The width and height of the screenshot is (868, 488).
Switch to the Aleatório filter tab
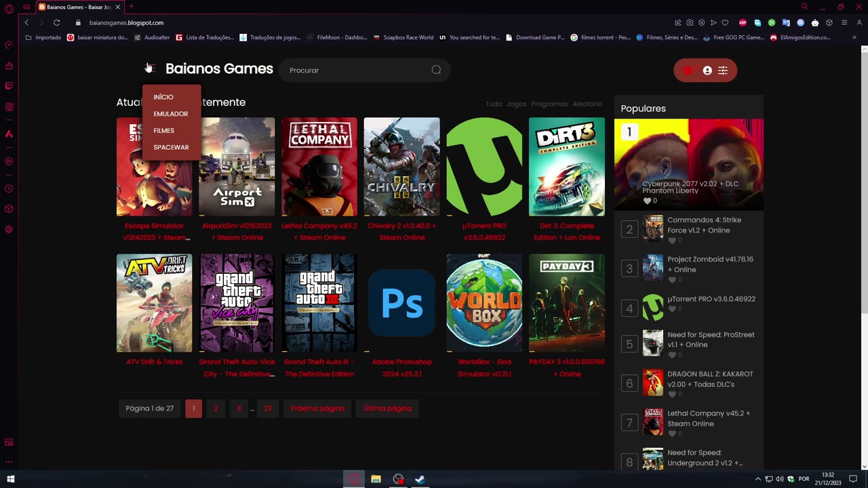587,104
